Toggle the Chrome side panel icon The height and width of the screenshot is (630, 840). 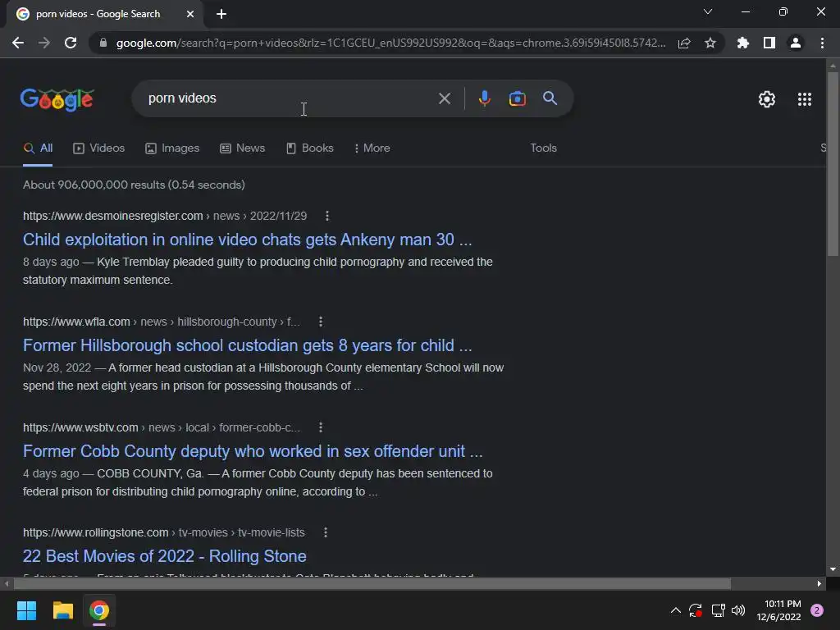(769, 43)
